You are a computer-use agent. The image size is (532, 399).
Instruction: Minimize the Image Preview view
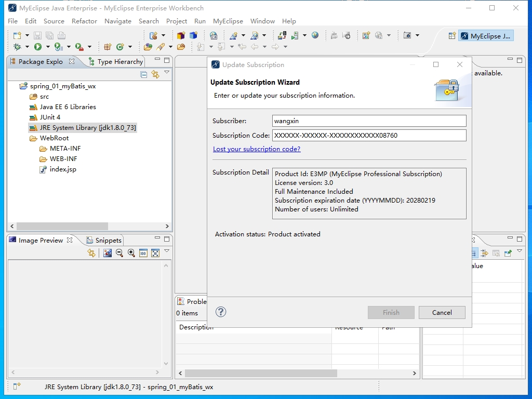tap(157, 238)
